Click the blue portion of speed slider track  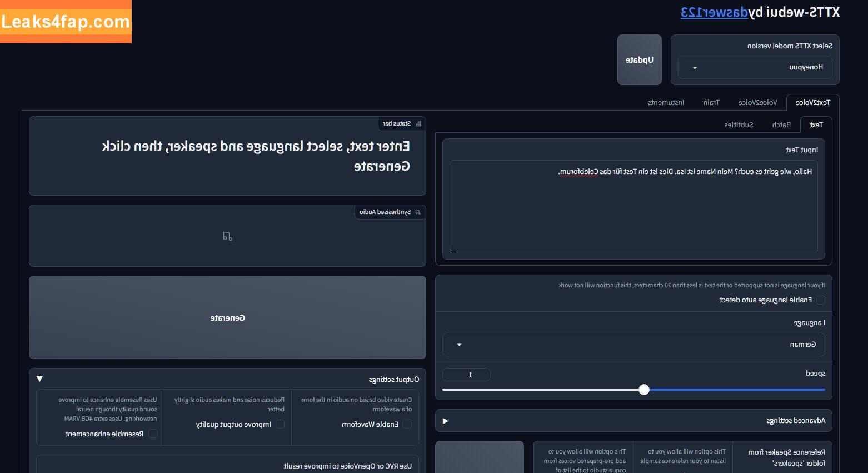coord(737,390)
